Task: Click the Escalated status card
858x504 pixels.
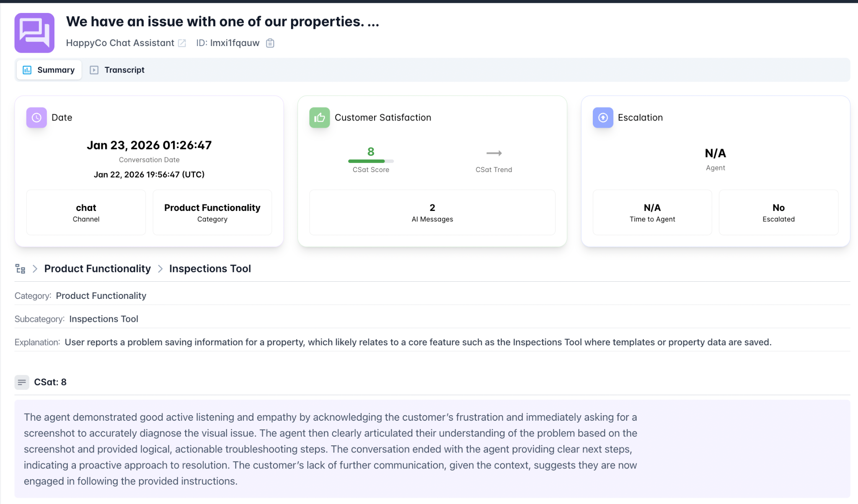Action: click(x=778, y=213)
